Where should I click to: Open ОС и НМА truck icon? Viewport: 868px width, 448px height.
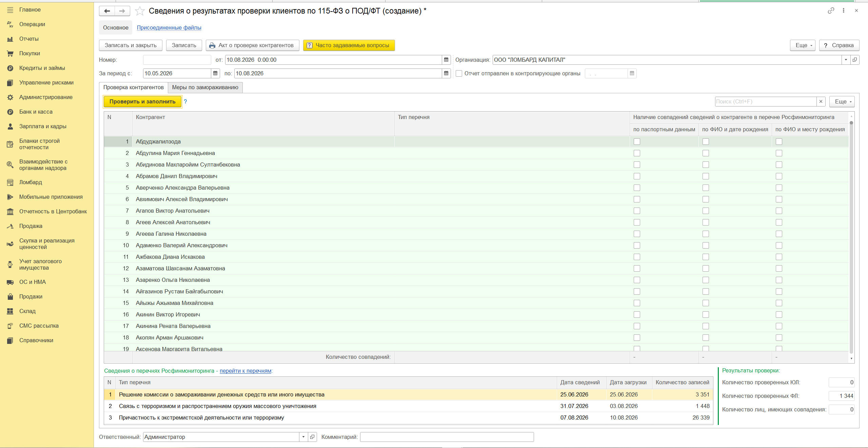click(10, 282)
